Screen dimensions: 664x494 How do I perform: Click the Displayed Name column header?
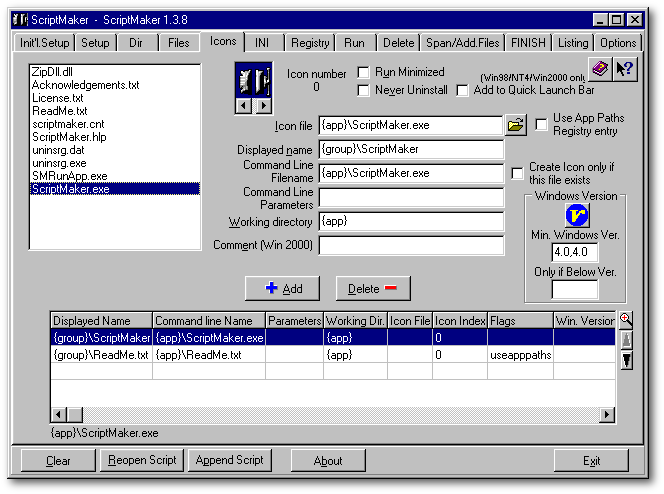[101, 321]
